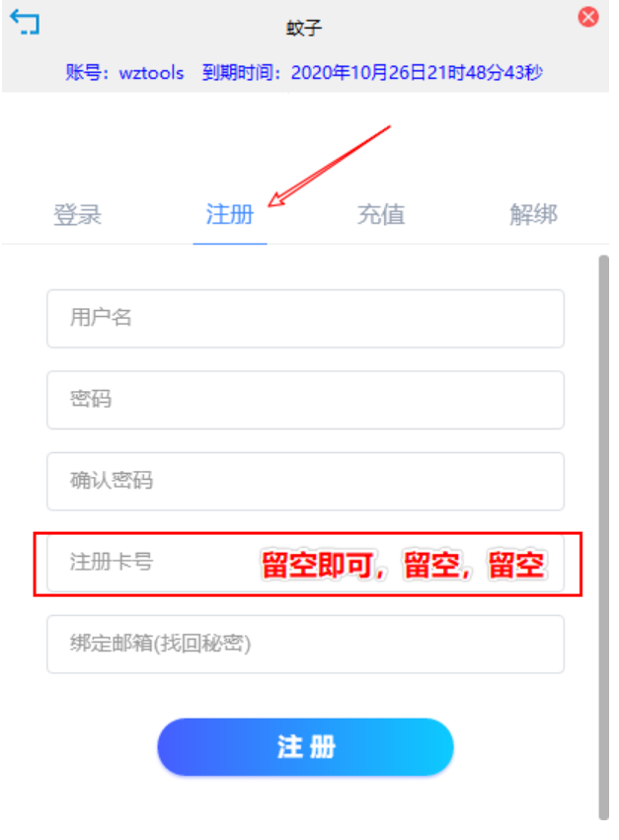Click the blue back arrow icon
This screenshot has height=840, width=619.
pyautogui.click(x=25, y=22)
